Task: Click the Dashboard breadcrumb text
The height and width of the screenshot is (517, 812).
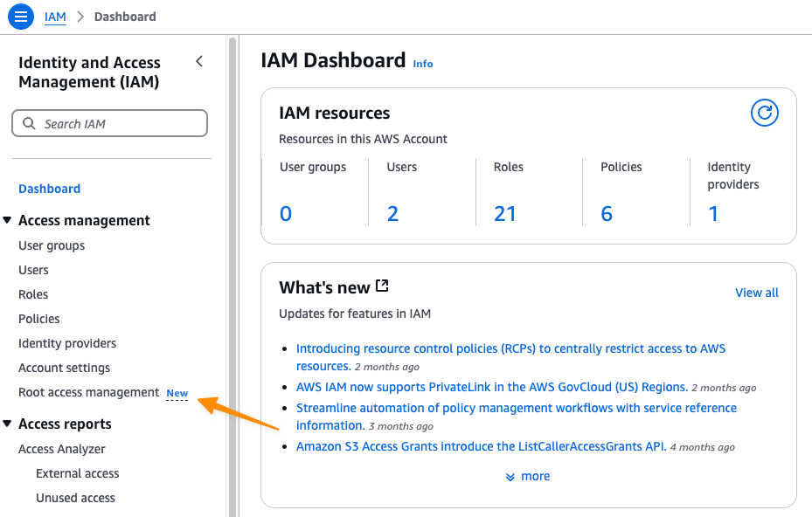Action: pos(125,17)
